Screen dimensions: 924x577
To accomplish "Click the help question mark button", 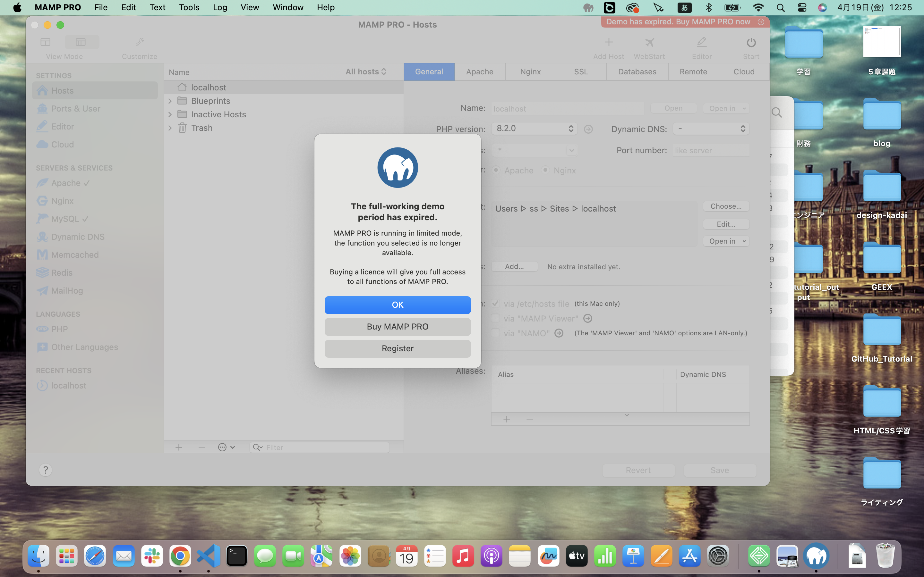I will (46, 470).
